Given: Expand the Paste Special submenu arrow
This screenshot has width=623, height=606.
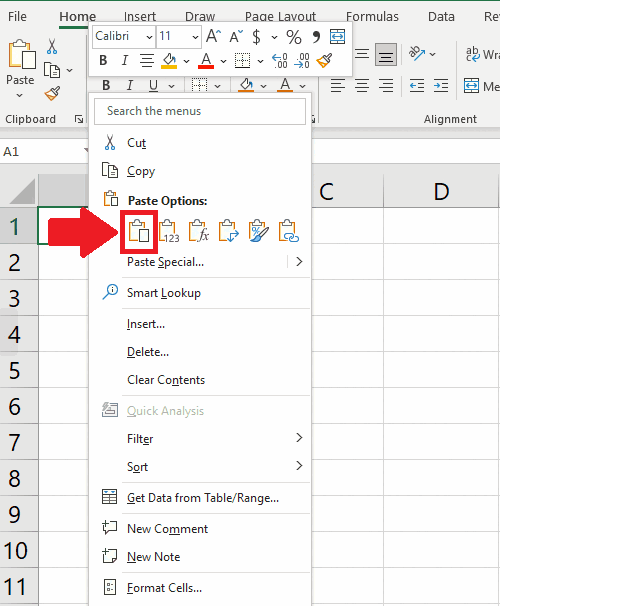Looking at the screenshot, I should (298, 262).
